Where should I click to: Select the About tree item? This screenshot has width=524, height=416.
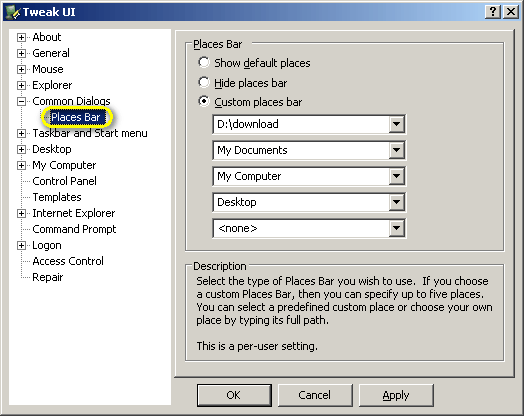coord(47,37)
